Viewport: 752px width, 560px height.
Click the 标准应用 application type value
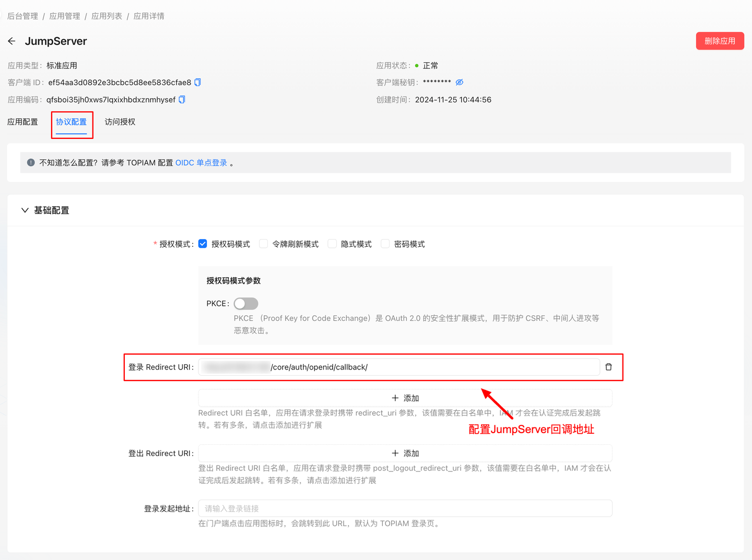[62, 66]
